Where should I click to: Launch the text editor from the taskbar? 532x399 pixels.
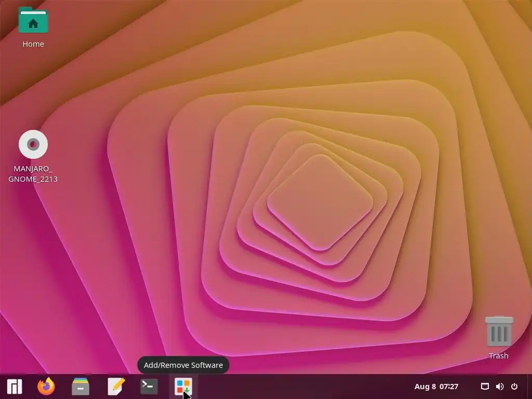116,387
